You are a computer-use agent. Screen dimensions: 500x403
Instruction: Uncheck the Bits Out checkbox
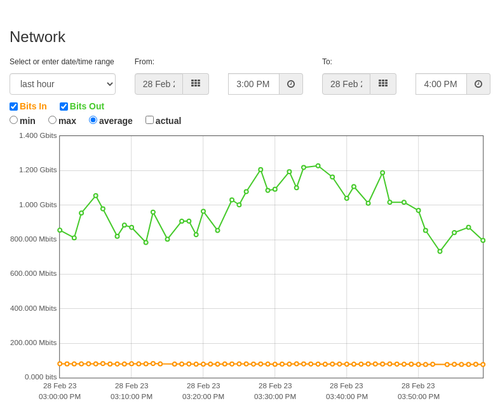(x=64, y=106)
